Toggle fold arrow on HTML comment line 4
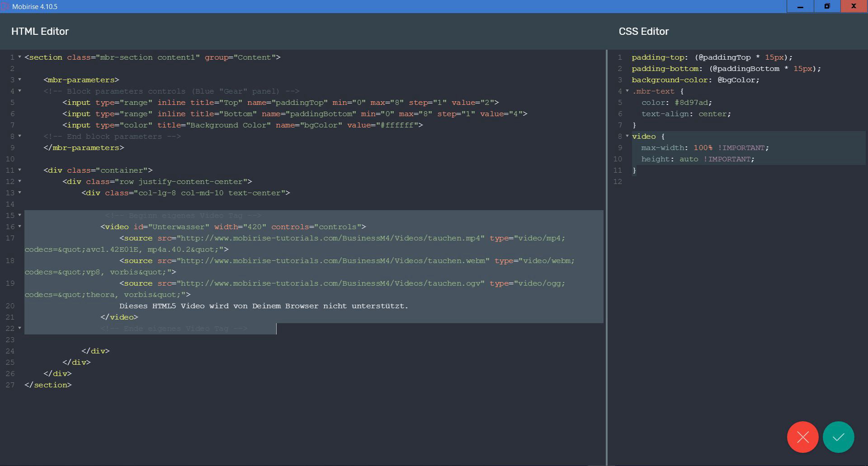Viewport: 868px width, 466px height. [19, 91]
